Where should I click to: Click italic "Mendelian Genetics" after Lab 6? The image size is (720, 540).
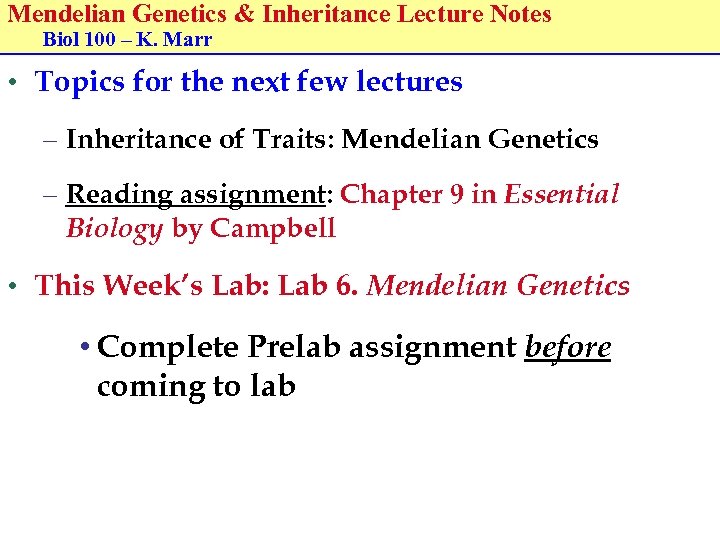(499, 287)
